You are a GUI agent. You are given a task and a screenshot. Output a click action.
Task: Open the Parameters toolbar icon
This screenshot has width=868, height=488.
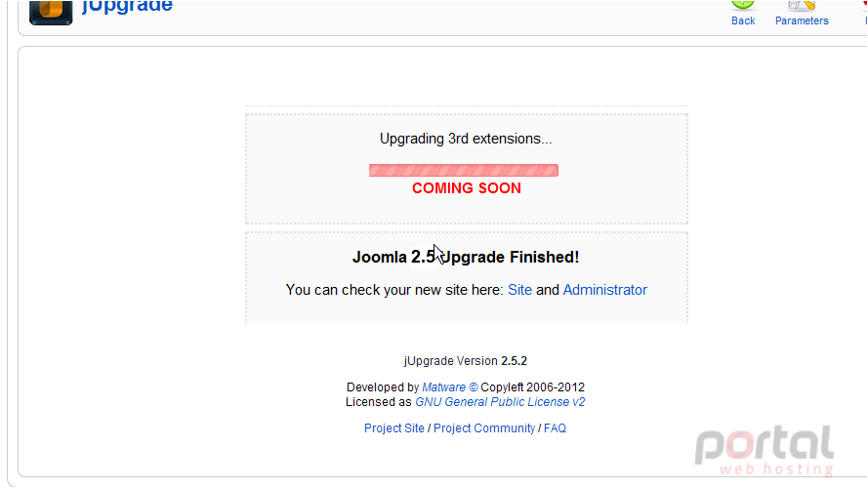pos(802,5)
